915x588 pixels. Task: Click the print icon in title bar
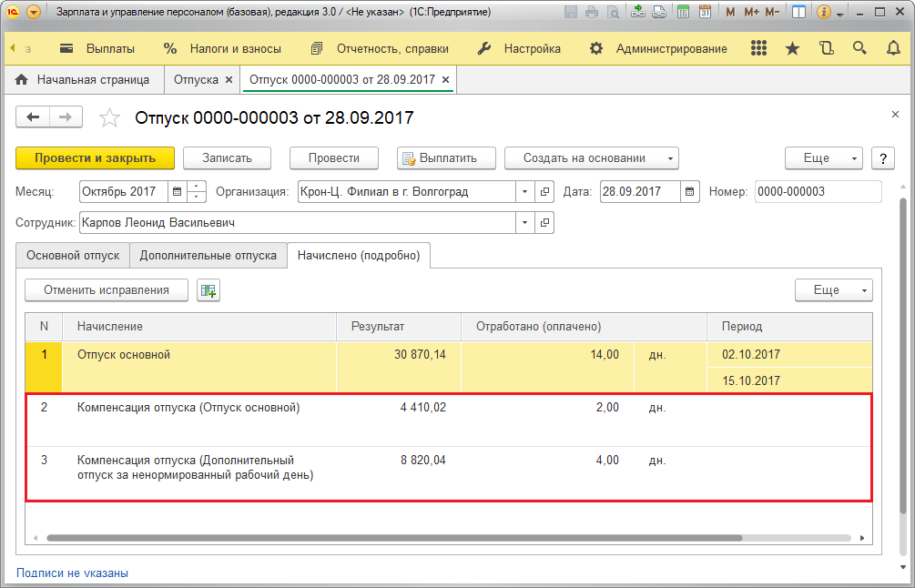point(592,12)
